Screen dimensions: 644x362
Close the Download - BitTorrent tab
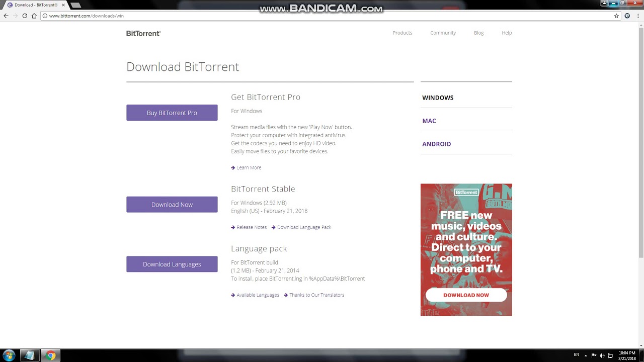[63, 5]
